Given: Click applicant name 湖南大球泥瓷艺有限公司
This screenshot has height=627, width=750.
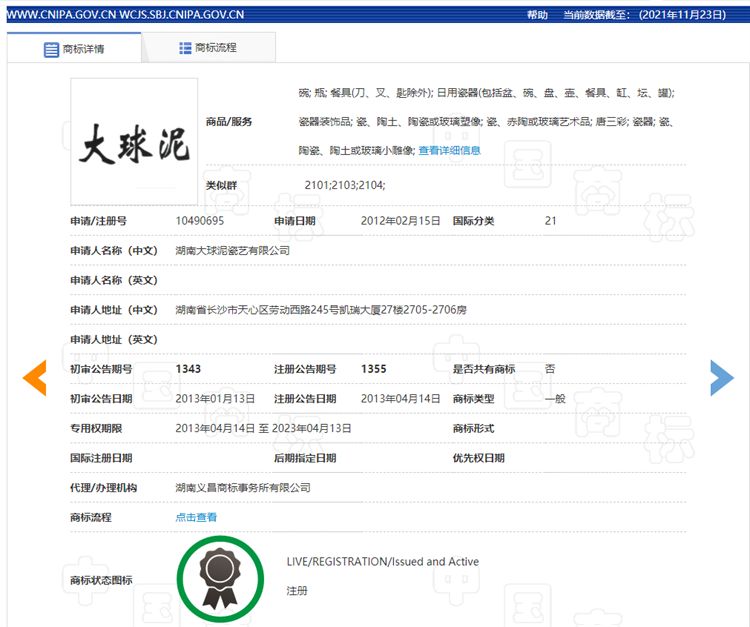Looking at the screenshot, I should click(x=232, y=250).
